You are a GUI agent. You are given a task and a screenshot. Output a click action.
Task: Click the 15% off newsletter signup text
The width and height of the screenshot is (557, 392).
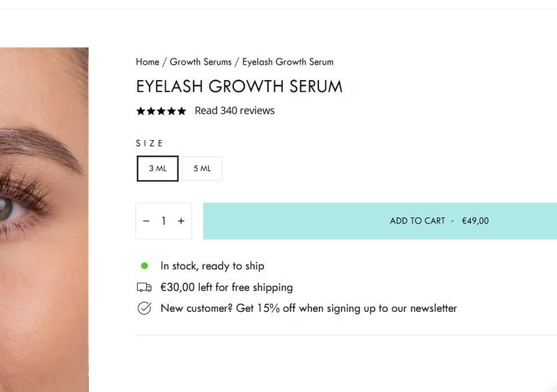point(308,308)
